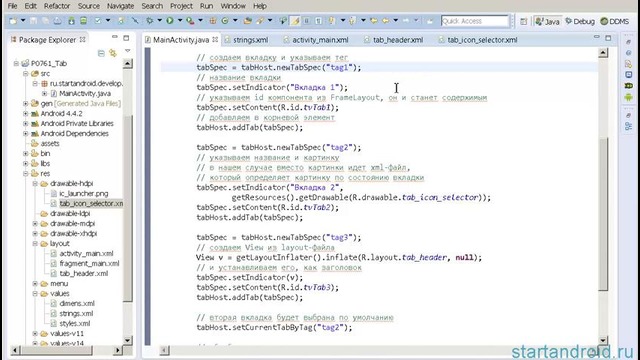This screenshot has width=640, height=360.
Task: Click the Quick Access search field
Action: point(475,21)
